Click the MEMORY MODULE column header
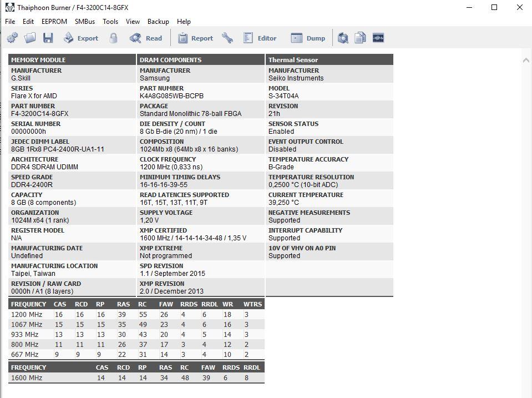 72,60
